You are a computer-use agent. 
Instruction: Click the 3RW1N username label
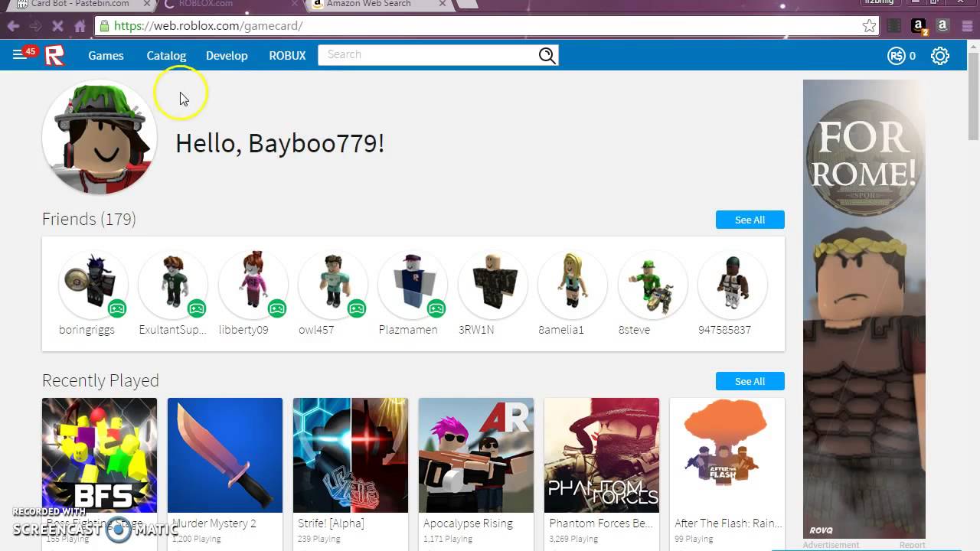pos(476,330)
